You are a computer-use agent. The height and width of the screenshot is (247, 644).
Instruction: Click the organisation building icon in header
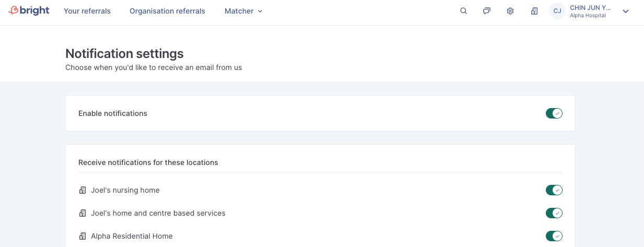[x=534, y=11]
